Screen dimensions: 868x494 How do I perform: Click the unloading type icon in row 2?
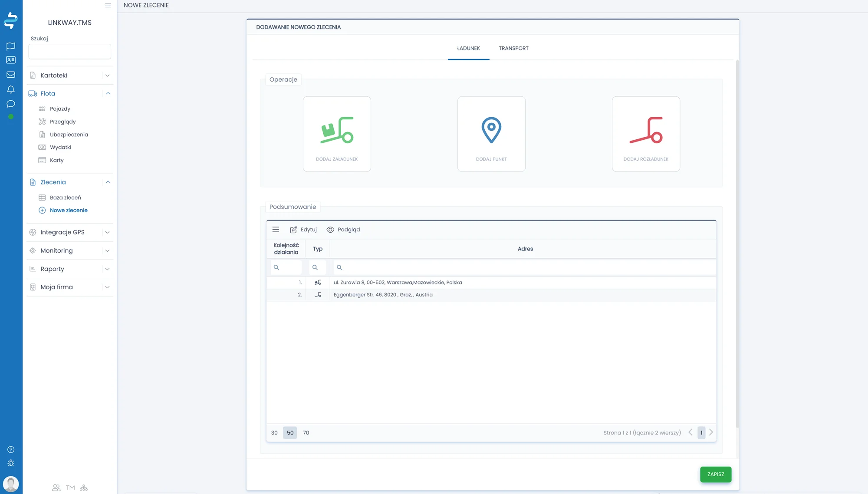pyautogui.click(x=318, y=295)
